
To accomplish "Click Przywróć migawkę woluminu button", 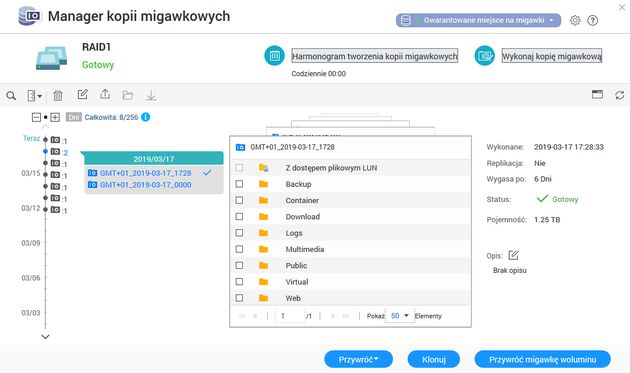I will pos(542,359).
